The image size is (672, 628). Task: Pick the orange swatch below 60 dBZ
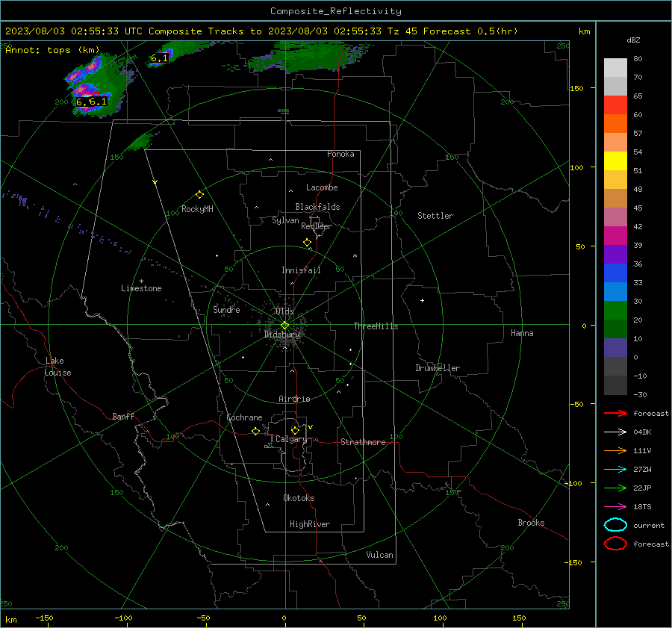tap(615, 123)
